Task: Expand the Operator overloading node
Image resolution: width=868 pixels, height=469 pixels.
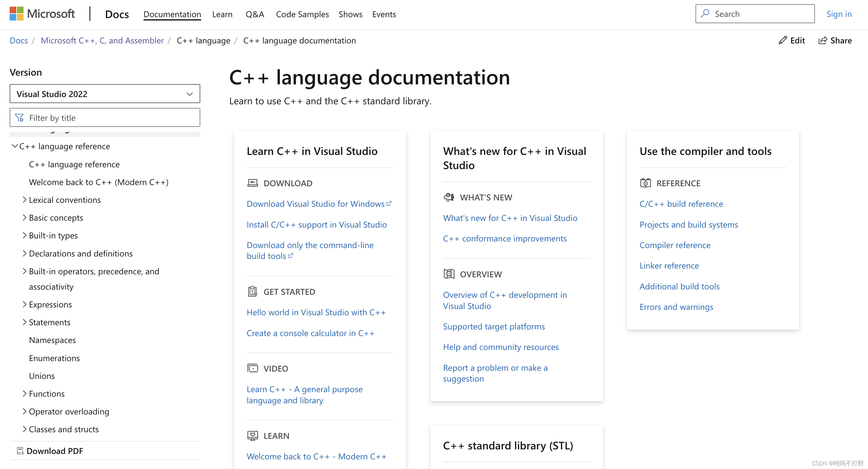Action: pyautogui.click(x=25, y=411)
